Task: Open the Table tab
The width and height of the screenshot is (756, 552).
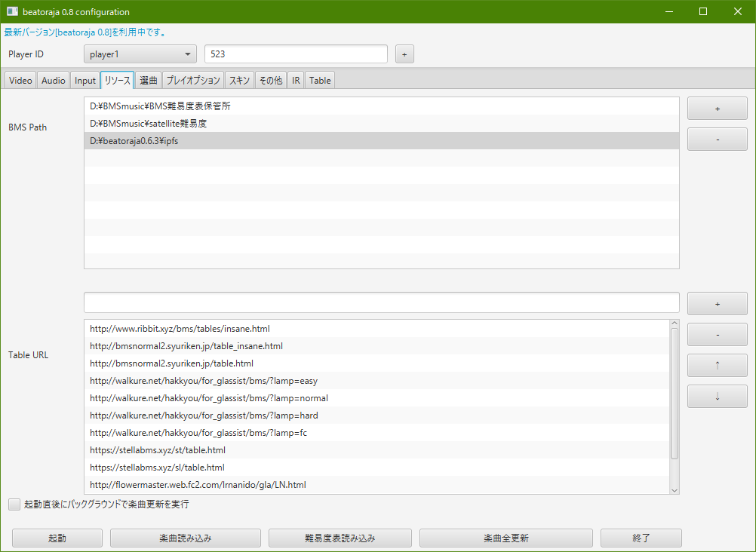Action: (x=320, y=81)
